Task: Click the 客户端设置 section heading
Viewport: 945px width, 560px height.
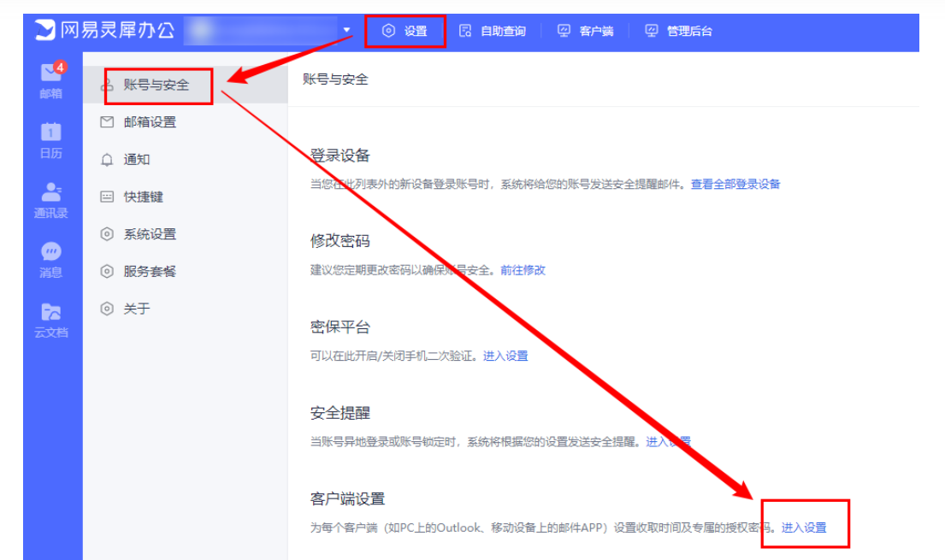Action: (x=347, y=499)
